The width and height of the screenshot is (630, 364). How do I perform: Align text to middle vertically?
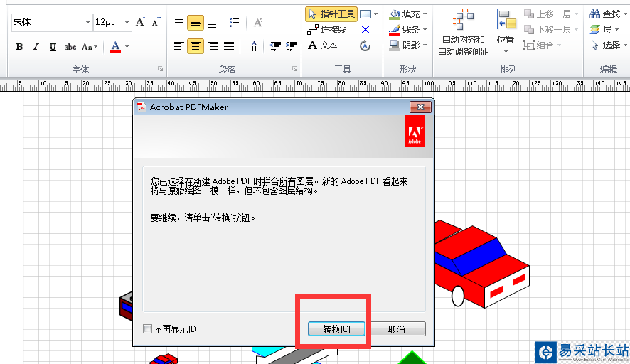196,23
